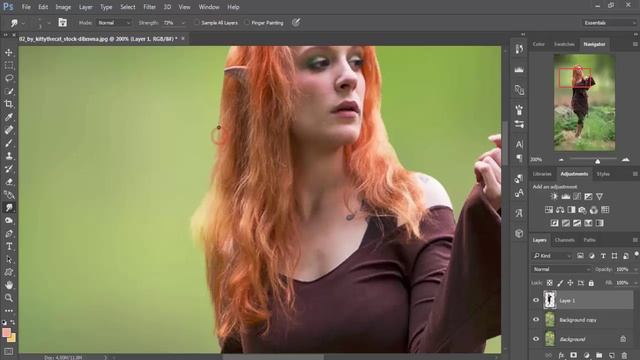Select the Clone Stamp tool
The height and width of the screenshot is (360, 640).
(9, 156)
